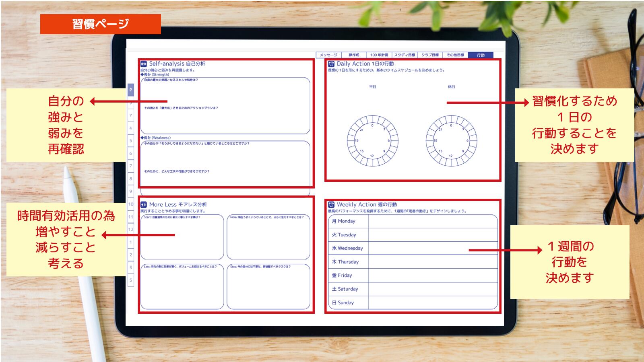The height and width of the screenshot is (362, 644).
Task: Click the Weekly Action section icon
Action: tap(331, 204)
